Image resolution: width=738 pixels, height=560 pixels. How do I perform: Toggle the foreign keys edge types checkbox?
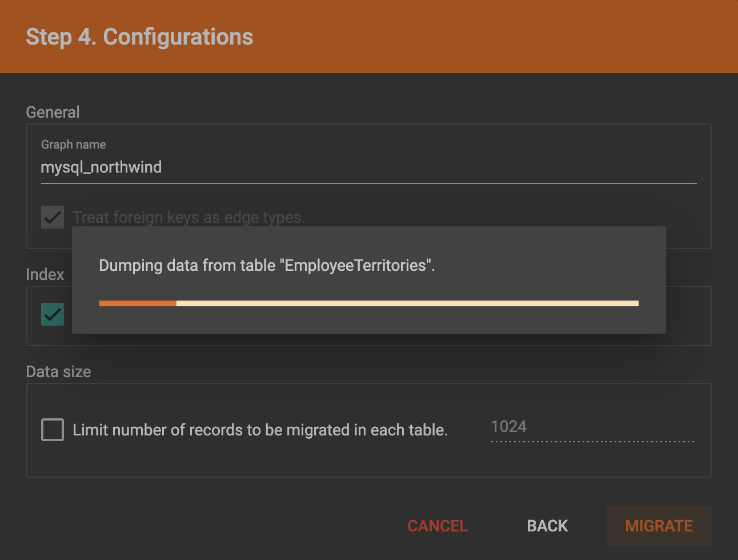(52, 217)
